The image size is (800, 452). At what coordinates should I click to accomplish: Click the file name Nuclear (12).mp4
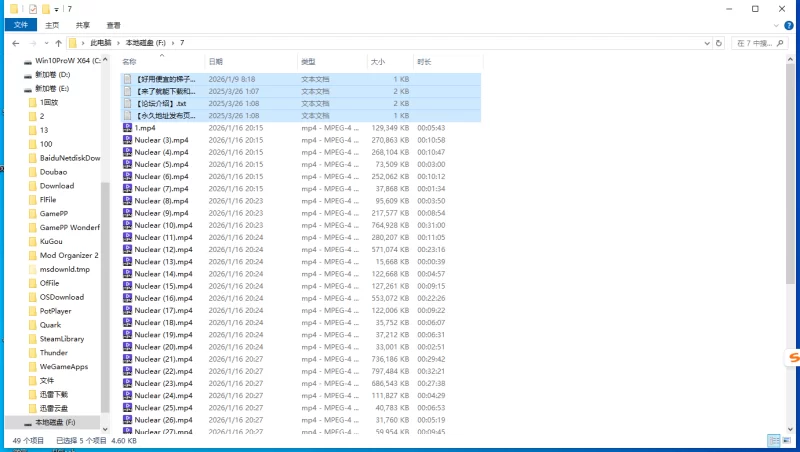point(163,249)
